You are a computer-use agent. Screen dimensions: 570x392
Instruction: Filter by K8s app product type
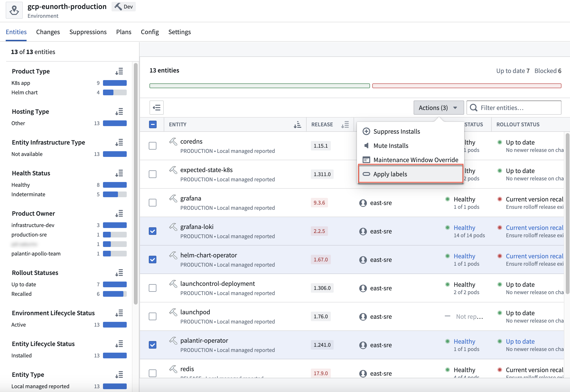pyautogui.click(x=69, y=83)
